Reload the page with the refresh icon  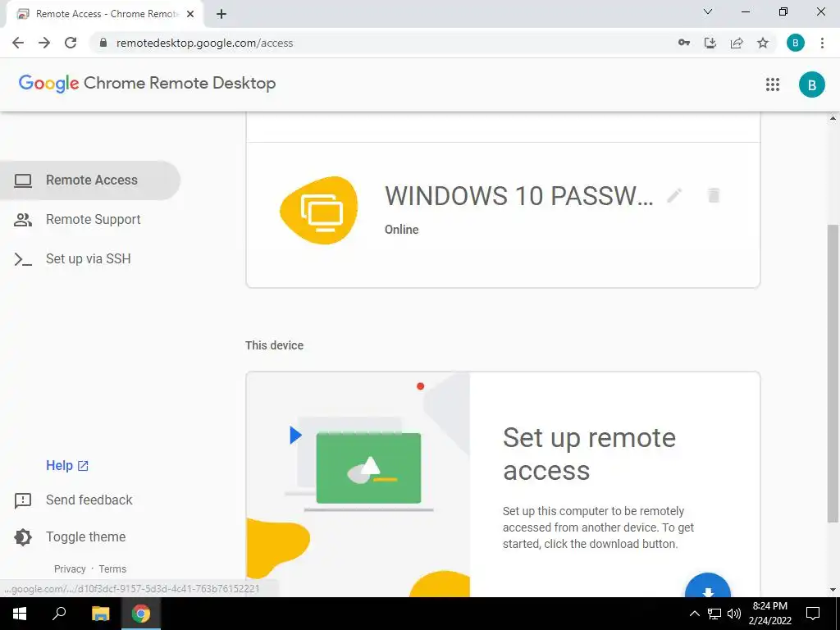[x=71, y=43]
